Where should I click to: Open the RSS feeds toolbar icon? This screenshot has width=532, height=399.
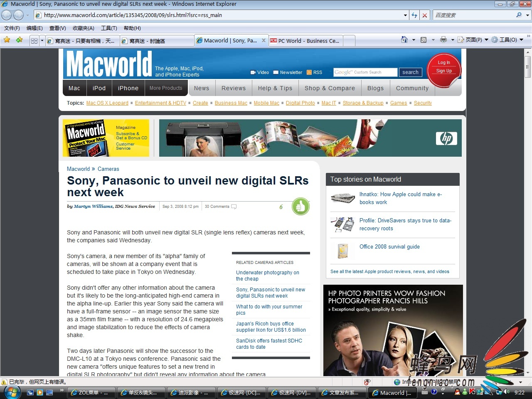(424, 40)
